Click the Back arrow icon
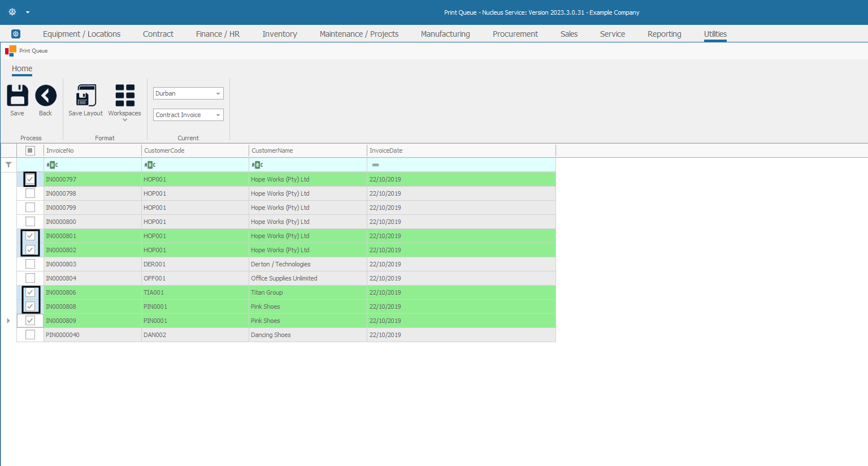 46,96
